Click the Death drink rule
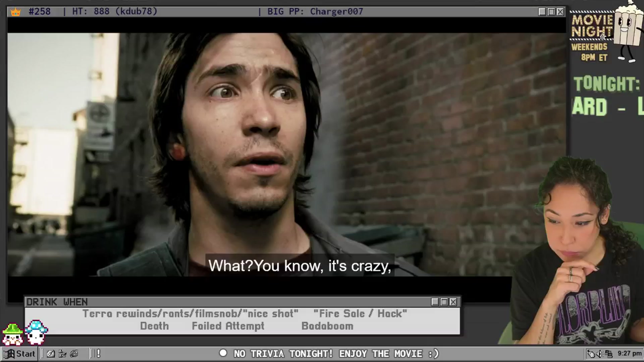The image size is (644, 362). [x=154, y=326]
